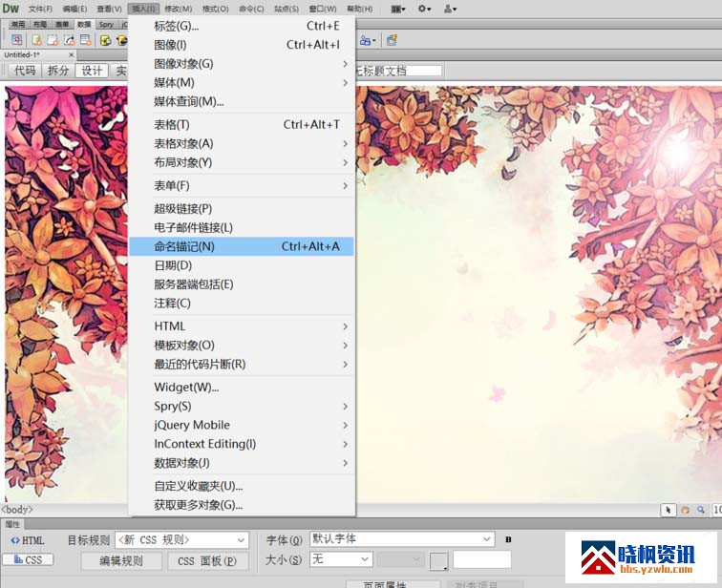Click the user authentication dropdown toolbar icon
This screenshot has width=722, height=588.
pyautogui.click(x=367, y=40)
